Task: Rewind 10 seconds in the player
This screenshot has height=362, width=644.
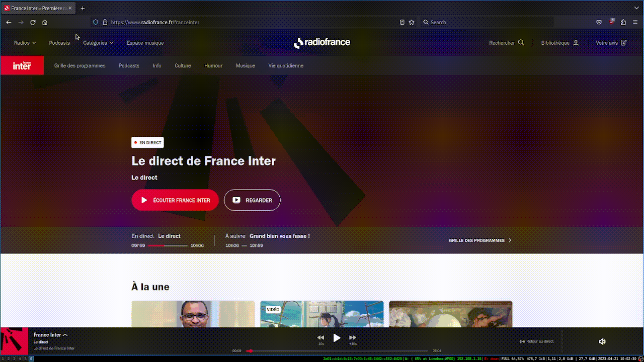Action: pyautogui.click(x=320, y=338)
